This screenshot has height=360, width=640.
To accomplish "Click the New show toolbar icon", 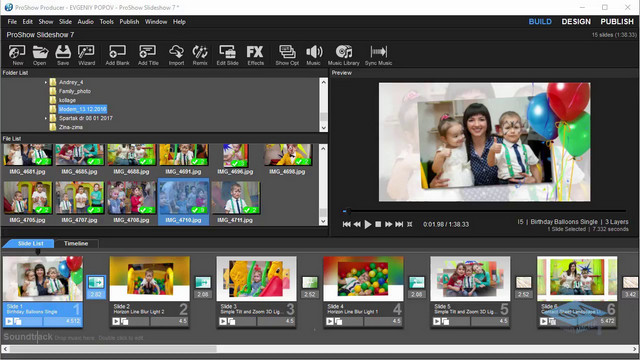I will [17, 55].
